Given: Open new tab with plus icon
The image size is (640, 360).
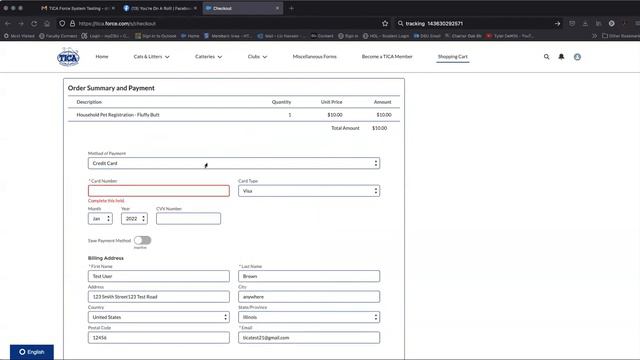Looking at the screenshot, I should (291, 8).
